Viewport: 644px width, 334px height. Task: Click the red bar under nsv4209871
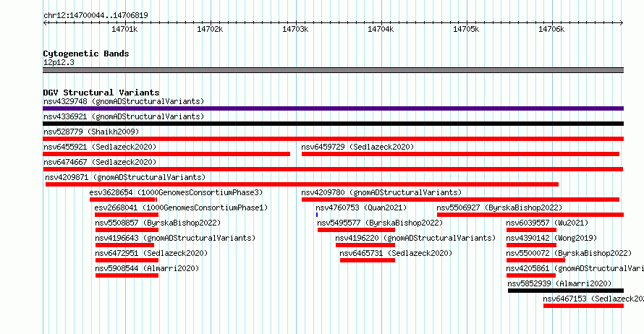click(x=302, y=184)
